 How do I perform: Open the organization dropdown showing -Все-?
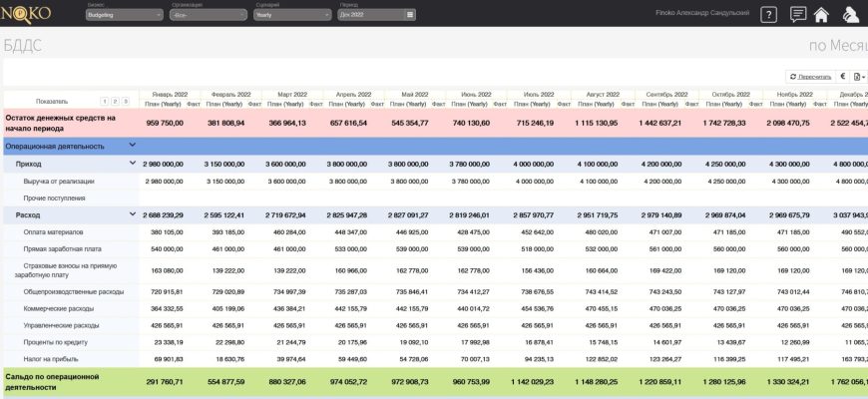[x=207, y=15]
